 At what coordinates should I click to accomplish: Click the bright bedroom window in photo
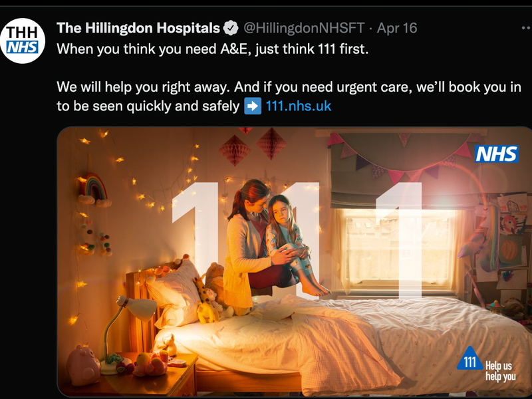[x=398, y=251]
